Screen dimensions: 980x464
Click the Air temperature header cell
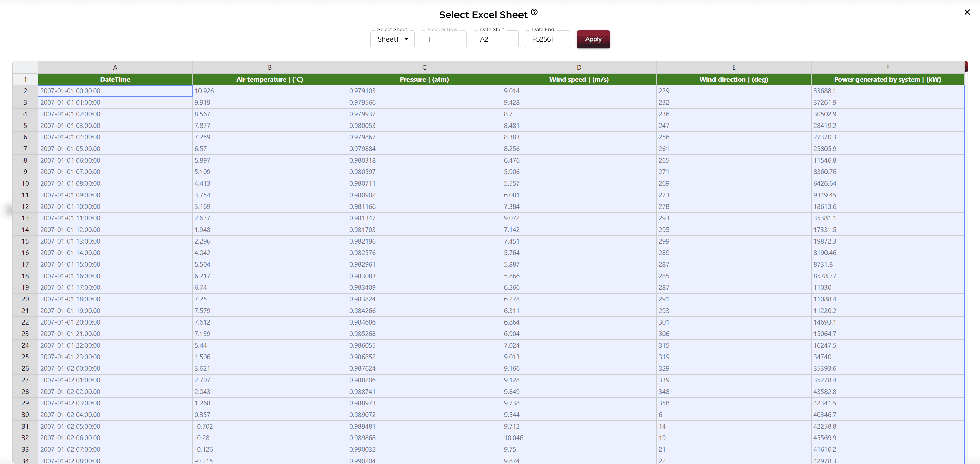pos(270,79)
